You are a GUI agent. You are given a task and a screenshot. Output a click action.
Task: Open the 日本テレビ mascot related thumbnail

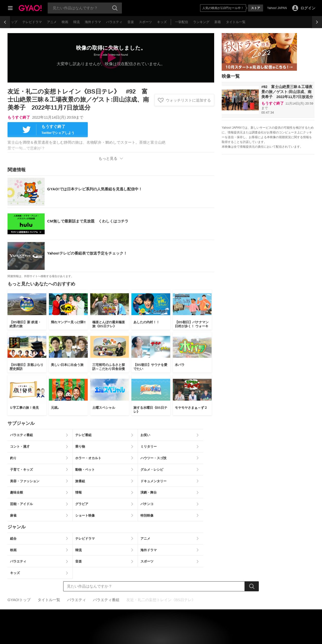point(26,192)
